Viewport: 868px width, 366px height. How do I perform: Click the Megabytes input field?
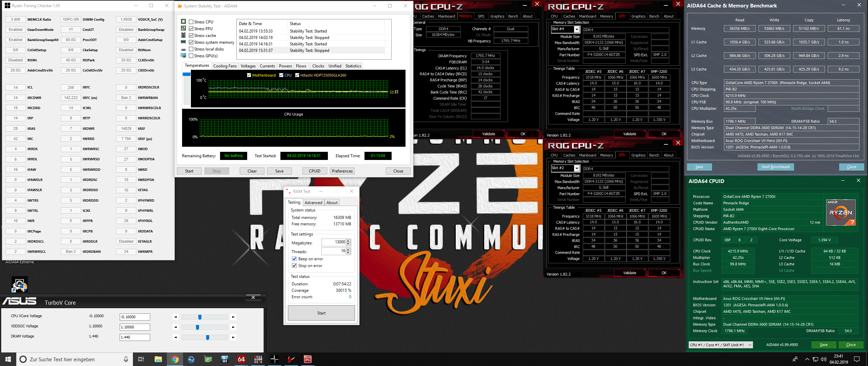tap(333, 242)
